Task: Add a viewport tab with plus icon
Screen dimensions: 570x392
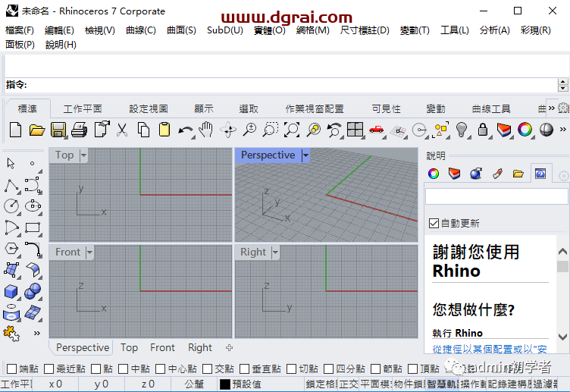Action: click(229, 347)
